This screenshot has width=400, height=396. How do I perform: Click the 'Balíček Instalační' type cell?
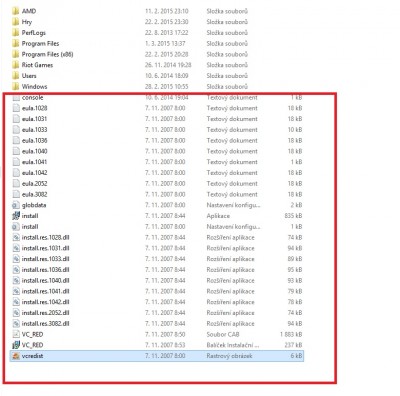tap(233, 345)
